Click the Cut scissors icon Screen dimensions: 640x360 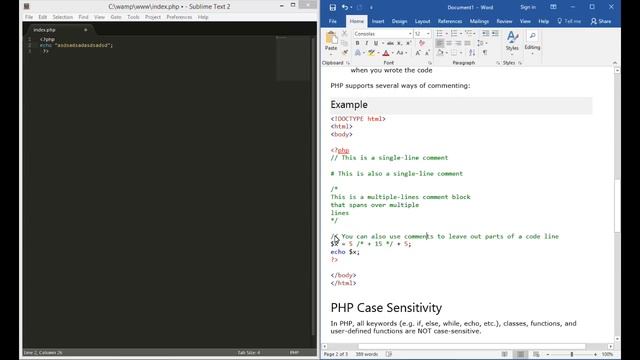pyautogui.click(x=344, y=34)
